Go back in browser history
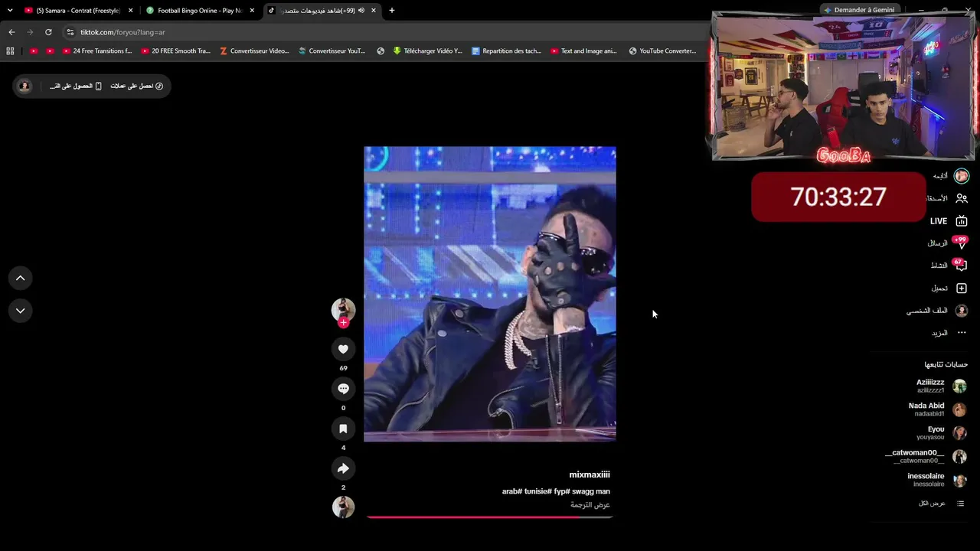 pos(11,32)
